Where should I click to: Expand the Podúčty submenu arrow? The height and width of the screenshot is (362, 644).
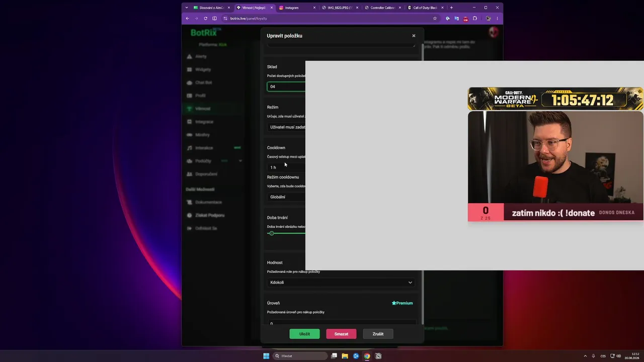click(x=240, y=161)
